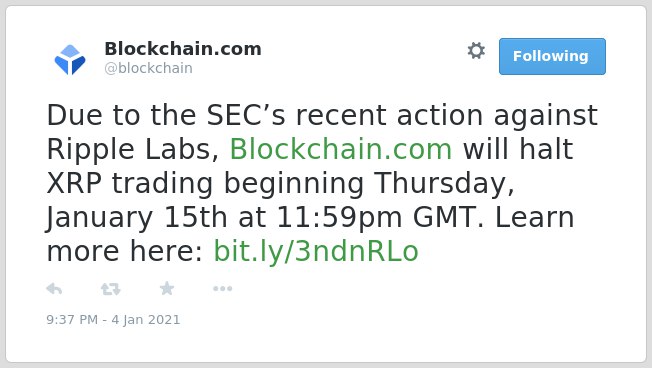
Task: Click the 'Due to the SEC's' text
Action: click(166, 115)
